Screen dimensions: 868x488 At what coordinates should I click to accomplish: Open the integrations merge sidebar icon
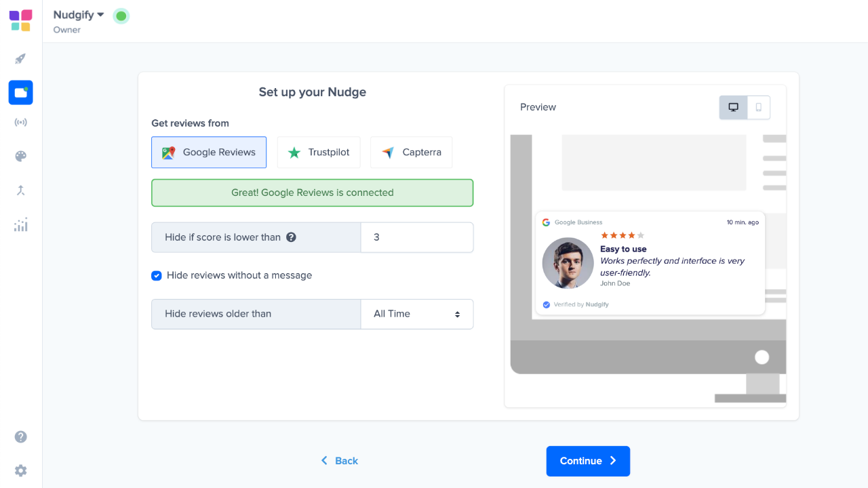(20, 190)
